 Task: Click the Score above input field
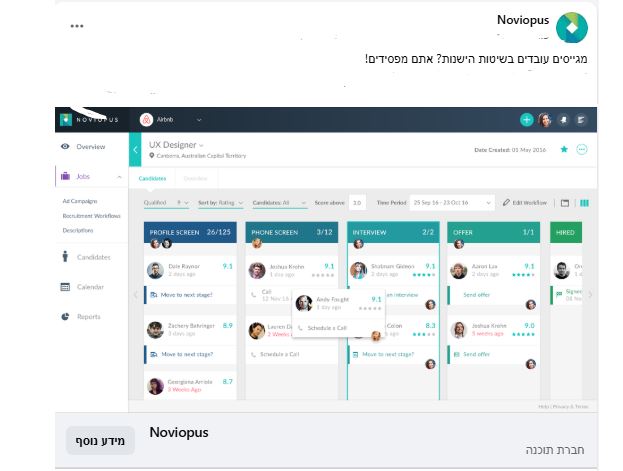[357, 202]
